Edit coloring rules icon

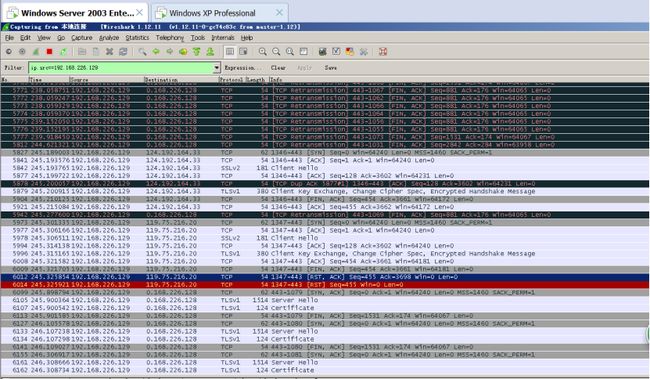click(x=350, y=52)
